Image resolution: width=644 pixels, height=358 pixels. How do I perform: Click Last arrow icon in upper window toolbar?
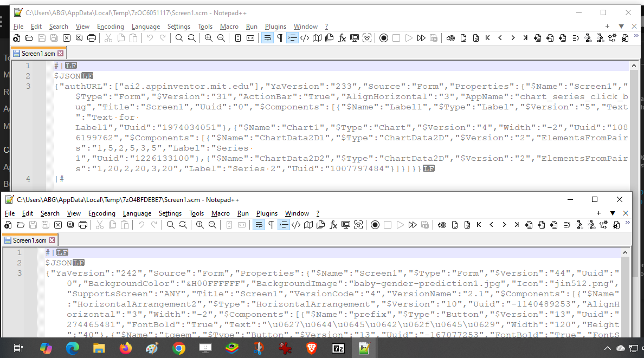point(525,38)
